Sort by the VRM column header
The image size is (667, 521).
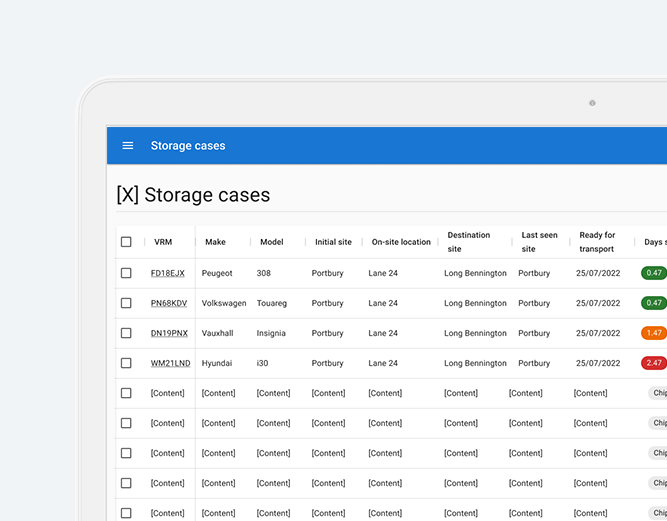click(x=163, y=242)
